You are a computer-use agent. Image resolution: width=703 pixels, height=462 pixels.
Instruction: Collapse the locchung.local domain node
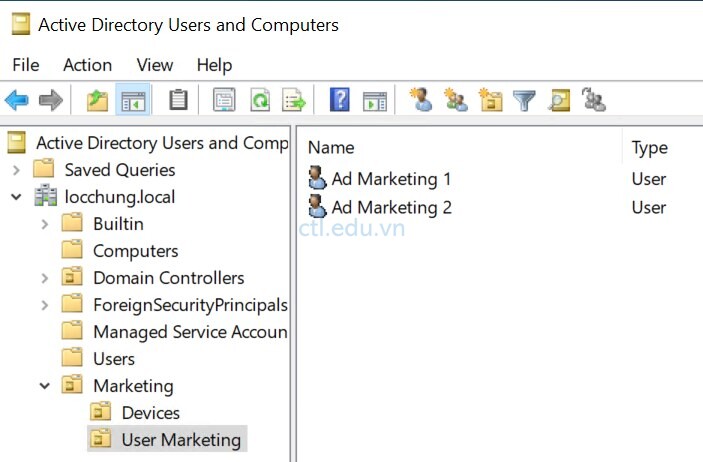(x=16, y=197)
